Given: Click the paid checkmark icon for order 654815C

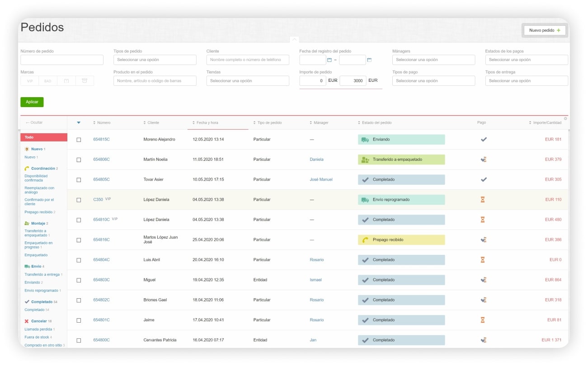Looking at the screenshot, I should point(484,140).
